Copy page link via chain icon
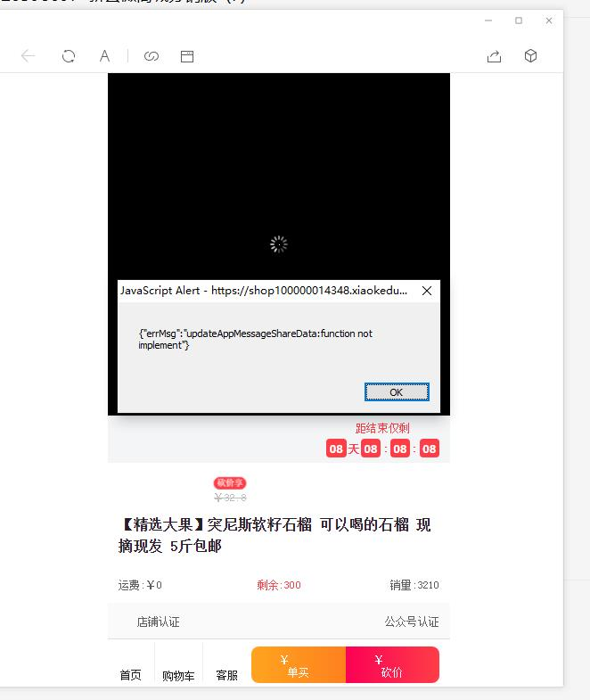 click(x=152, y=56)
